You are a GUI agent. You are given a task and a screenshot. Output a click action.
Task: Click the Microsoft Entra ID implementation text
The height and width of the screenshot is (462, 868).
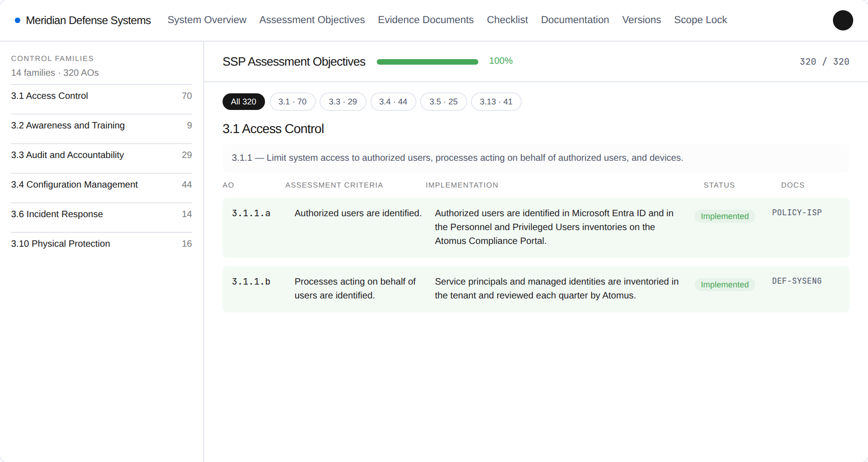(554, 227)
